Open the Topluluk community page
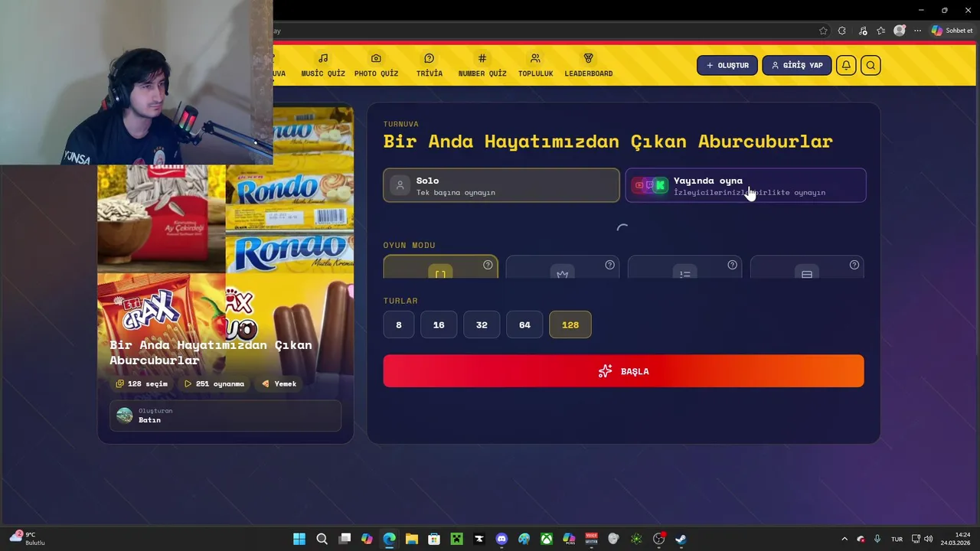 pyautogui.click(x=535, y=65)
